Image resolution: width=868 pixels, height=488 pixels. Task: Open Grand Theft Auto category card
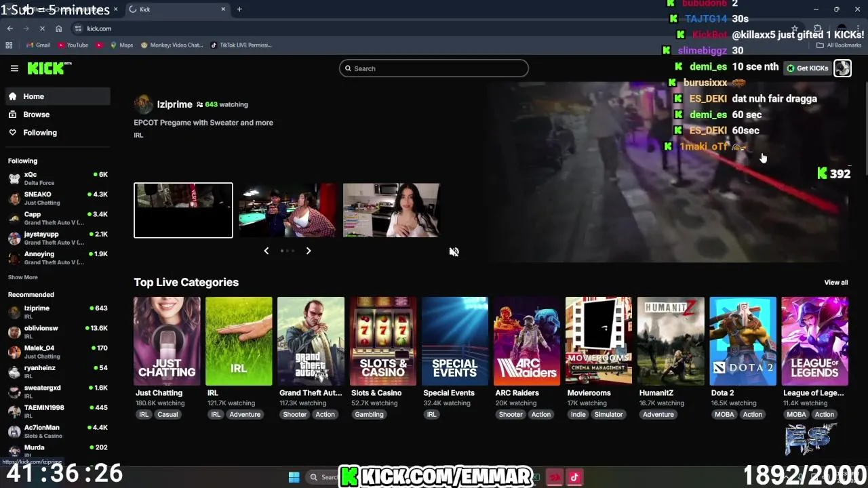pos(311,342)
